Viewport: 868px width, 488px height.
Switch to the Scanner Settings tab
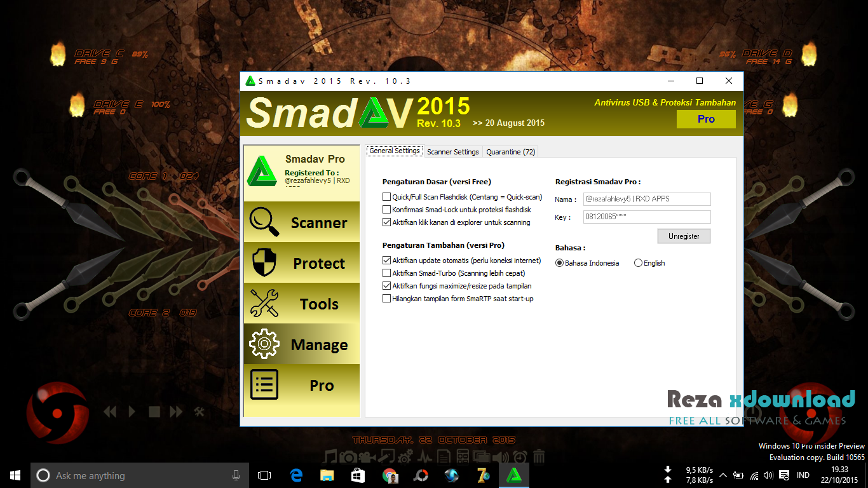pos(453,152)
